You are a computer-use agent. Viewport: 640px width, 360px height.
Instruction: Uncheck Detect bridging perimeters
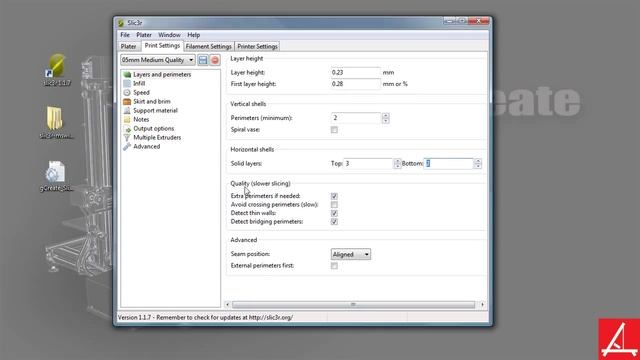(334, 222)
